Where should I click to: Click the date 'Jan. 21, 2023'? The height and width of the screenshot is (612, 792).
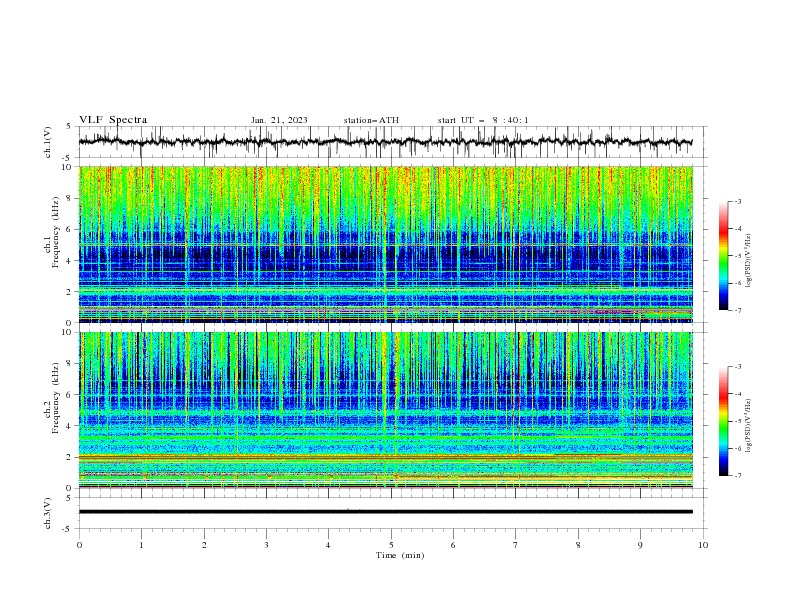(x=279, y=120)
